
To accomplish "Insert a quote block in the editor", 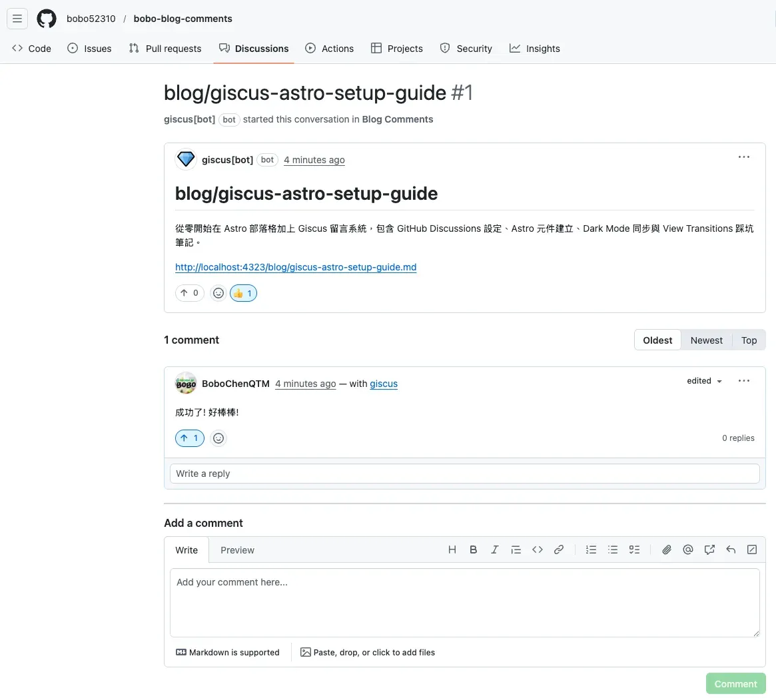I will click(516, 549).
